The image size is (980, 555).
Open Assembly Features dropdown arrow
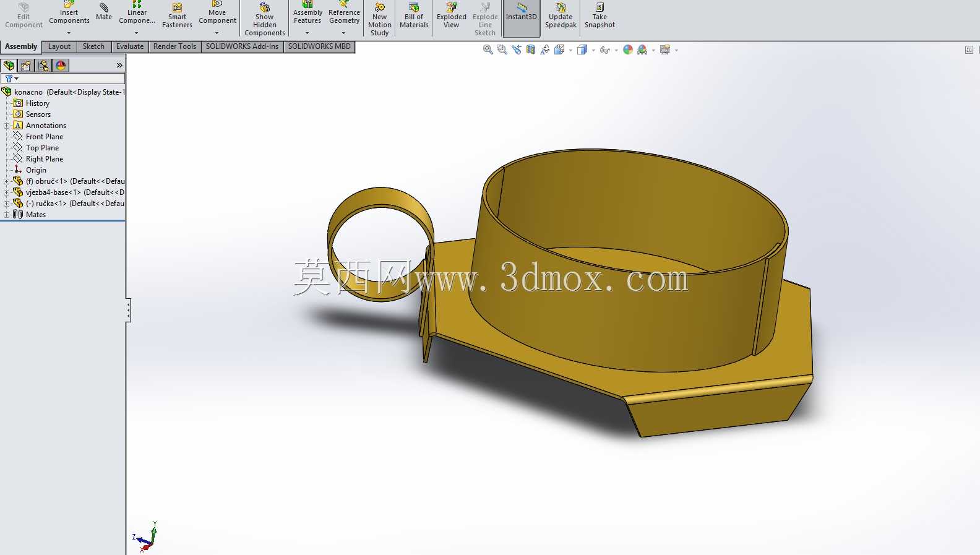click(307, 33)
